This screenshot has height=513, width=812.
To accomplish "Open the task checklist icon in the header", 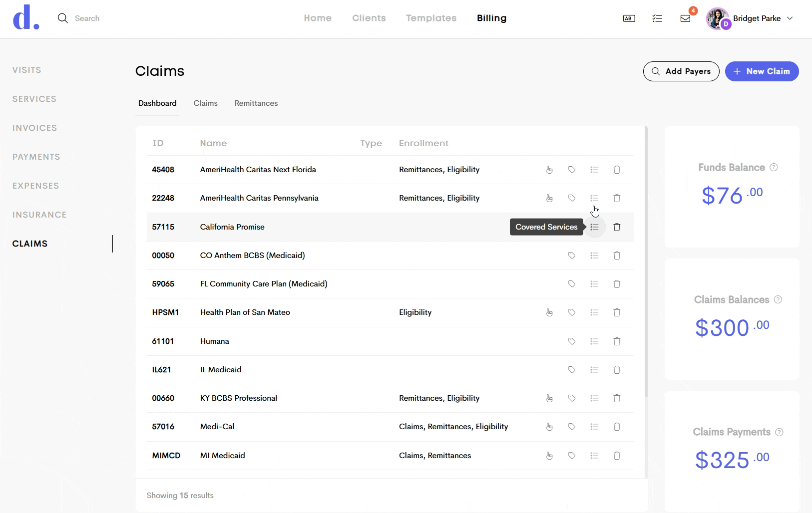I will 657,18.
